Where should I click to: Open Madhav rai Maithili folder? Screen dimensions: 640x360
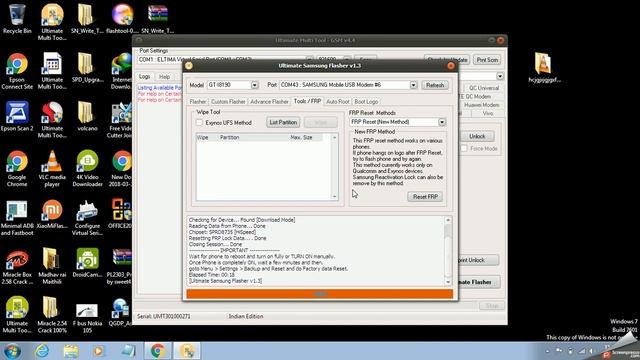pyautogui.click(x=52, y=266)
